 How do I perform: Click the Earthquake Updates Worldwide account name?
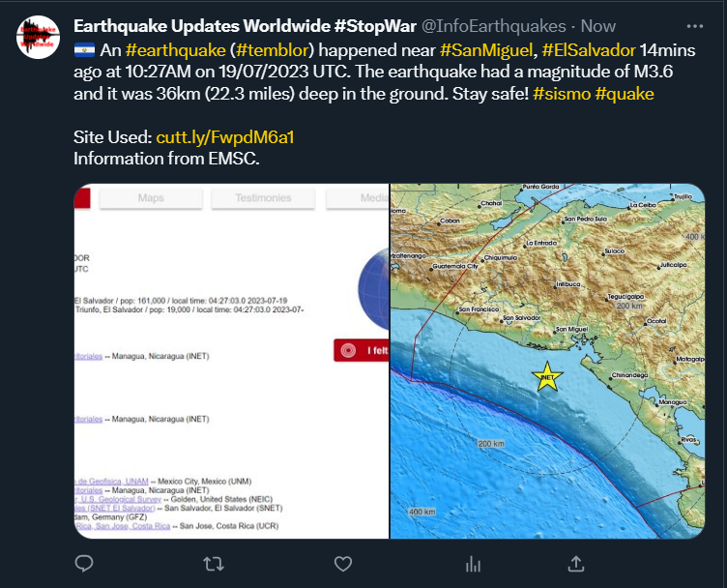245,26
